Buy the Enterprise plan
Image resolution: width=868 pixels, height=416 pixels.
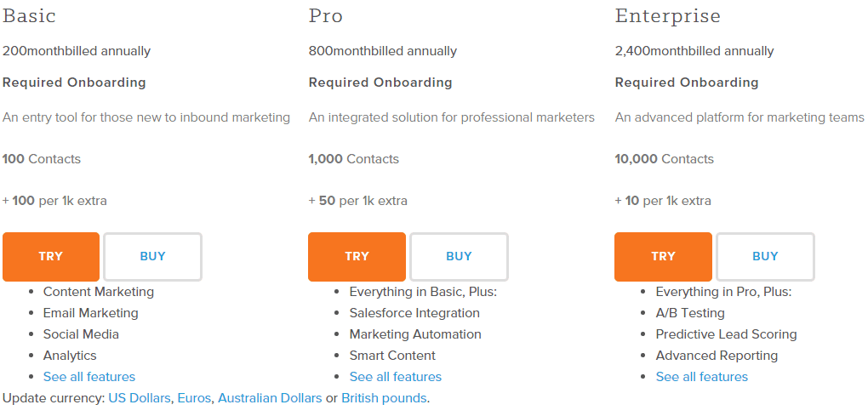click(x=765, y=256)
